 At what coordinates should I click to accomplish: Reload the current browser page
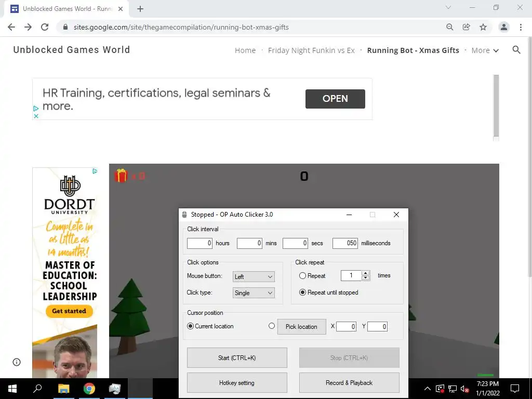click(x=45, y=27)
